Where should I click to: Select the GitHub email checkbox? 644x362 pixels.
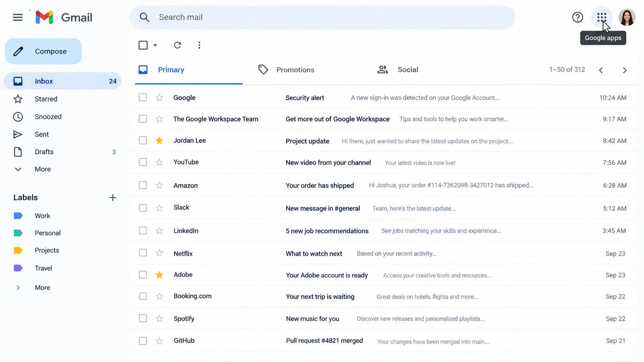143,341
